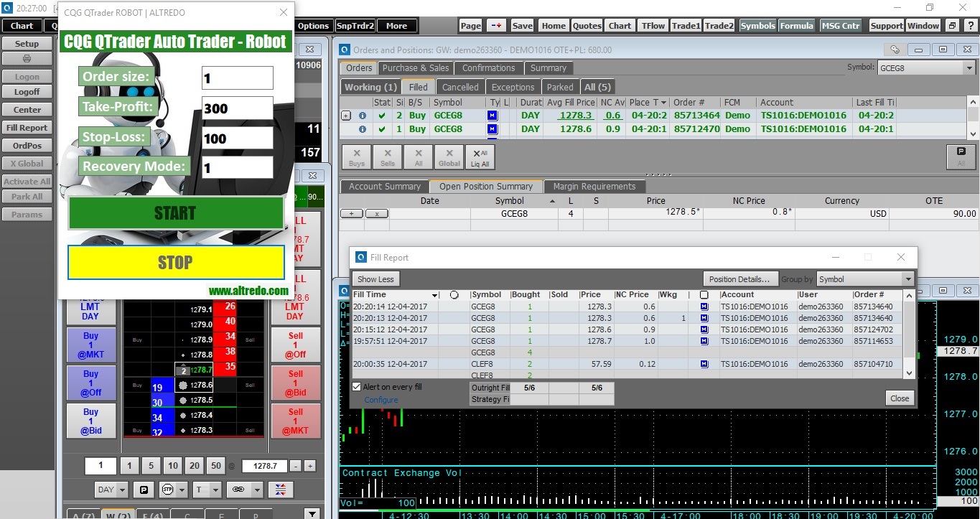Click the info icon on the 1278.3 order row

point(363,116)
